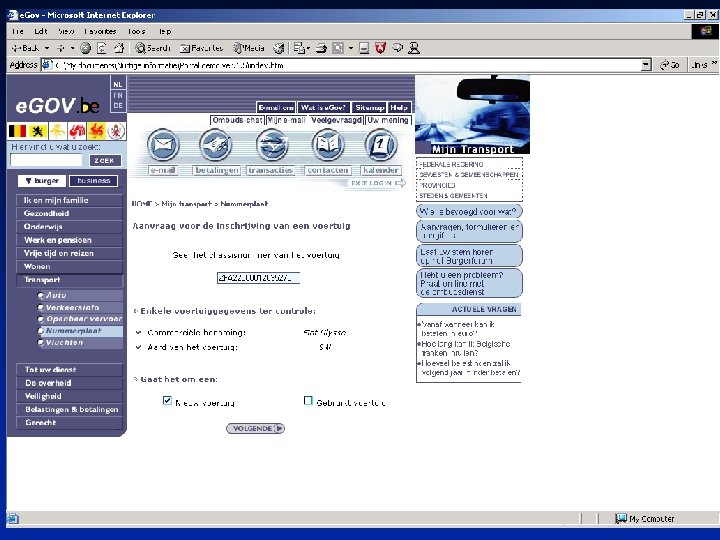The image size is (720, 540).
Task: Expand the Transport menu section
Action: 70,280
